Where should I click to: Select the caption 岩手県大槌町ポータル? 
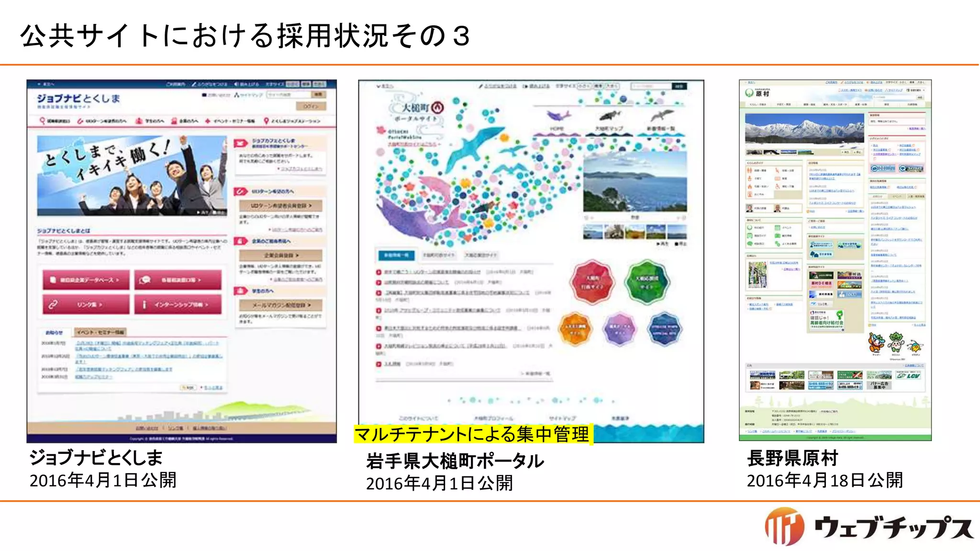click(455, 461)
